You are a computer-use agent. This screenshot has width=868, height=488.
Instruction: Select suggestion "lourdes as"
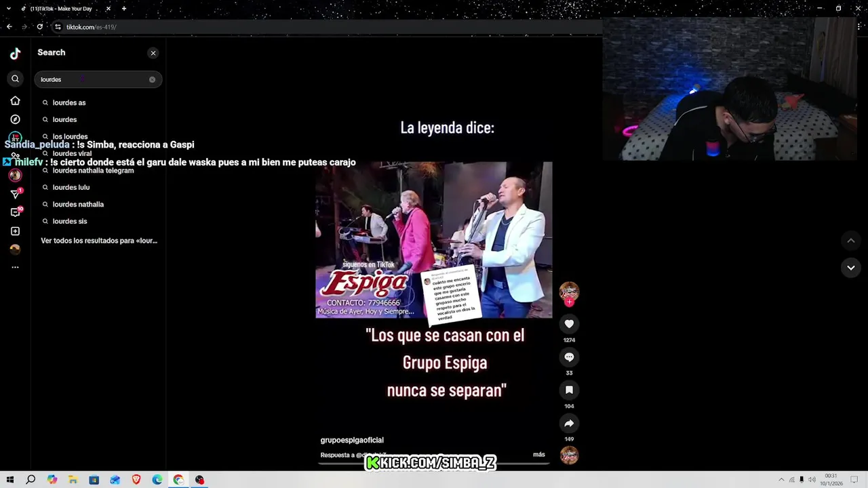69,102
